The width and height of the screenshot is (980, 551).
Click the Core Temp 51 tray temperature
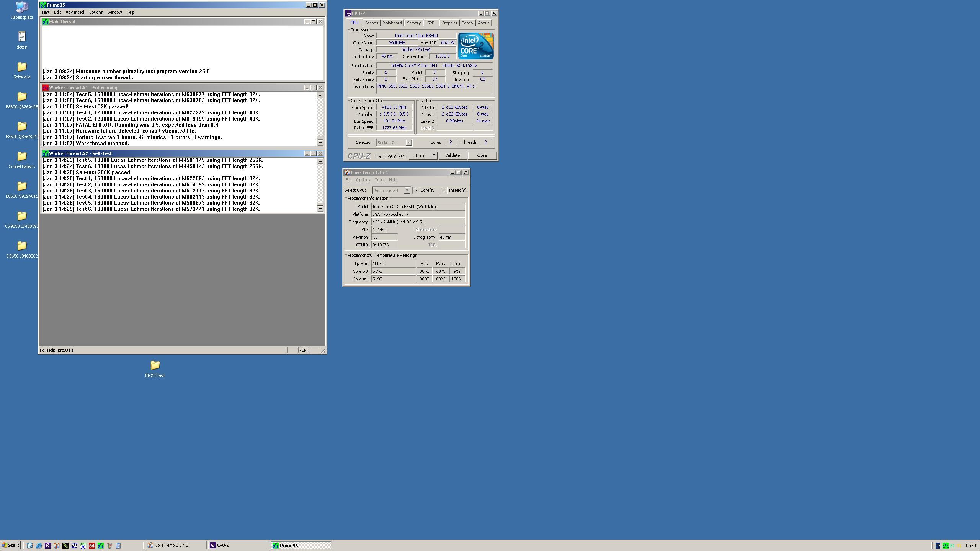(x=952, y=546)
